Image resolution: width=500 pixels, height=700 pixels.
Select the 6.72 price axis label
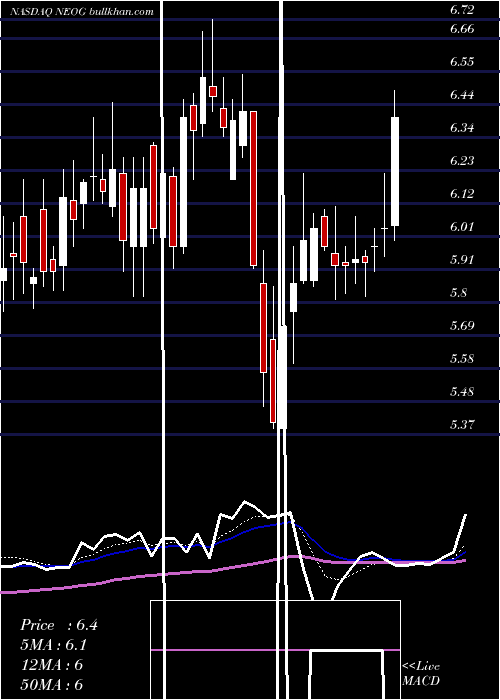462,10
